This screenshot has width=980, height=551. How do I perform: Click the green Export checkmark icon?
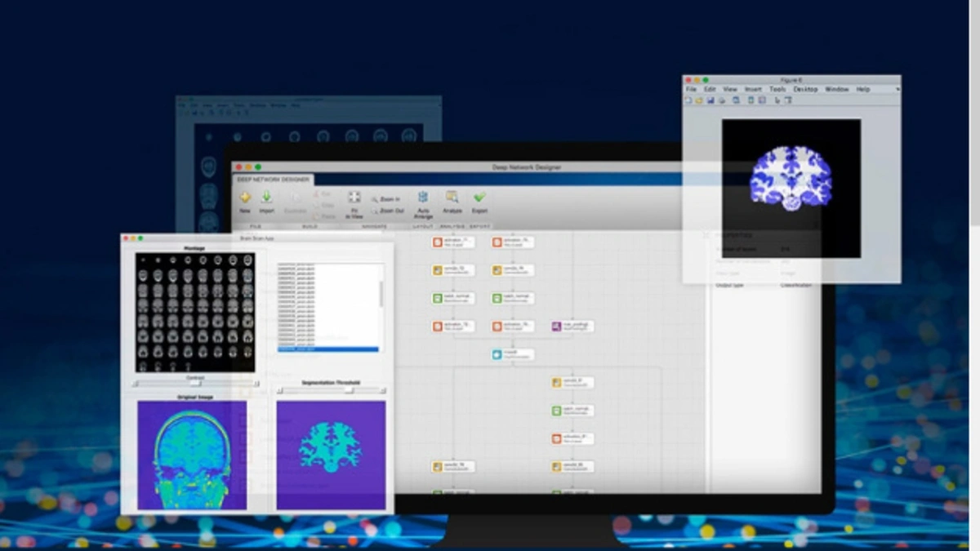pos(479,197)
